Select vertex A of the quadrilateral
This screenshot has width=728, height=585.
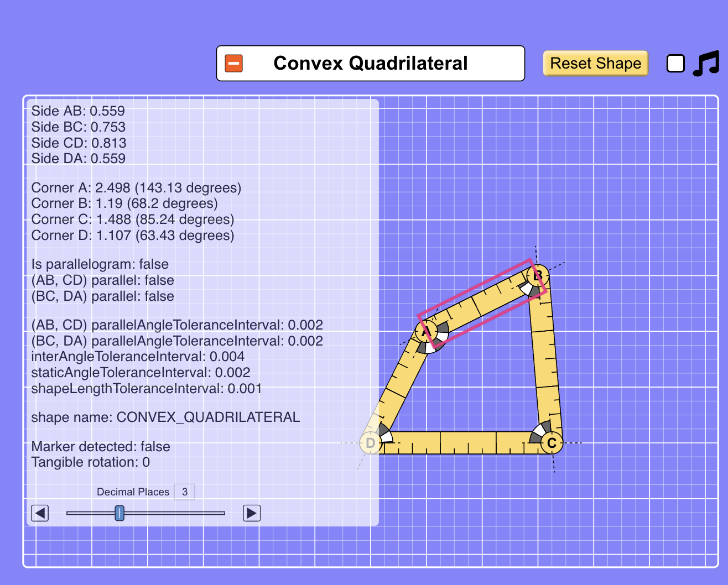coord(426,332)
